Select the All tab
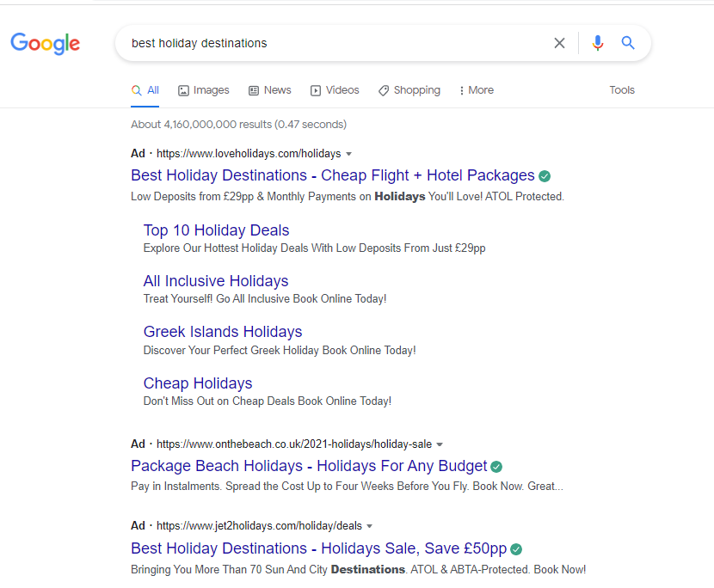This screenshot has height=588, width=714. point(145,90)
